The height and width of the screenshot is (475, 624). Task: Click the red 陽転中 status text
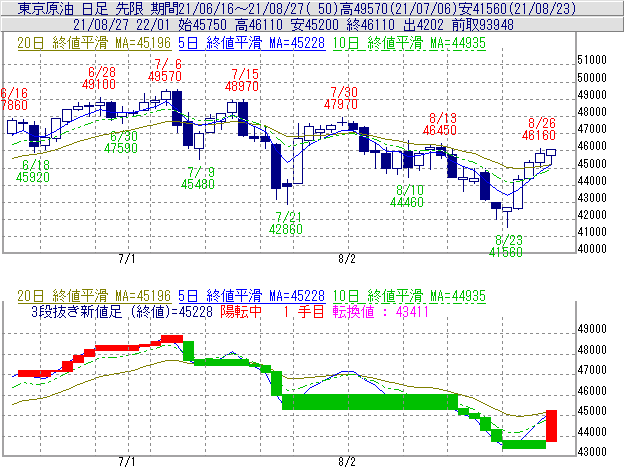pos(241,311)
